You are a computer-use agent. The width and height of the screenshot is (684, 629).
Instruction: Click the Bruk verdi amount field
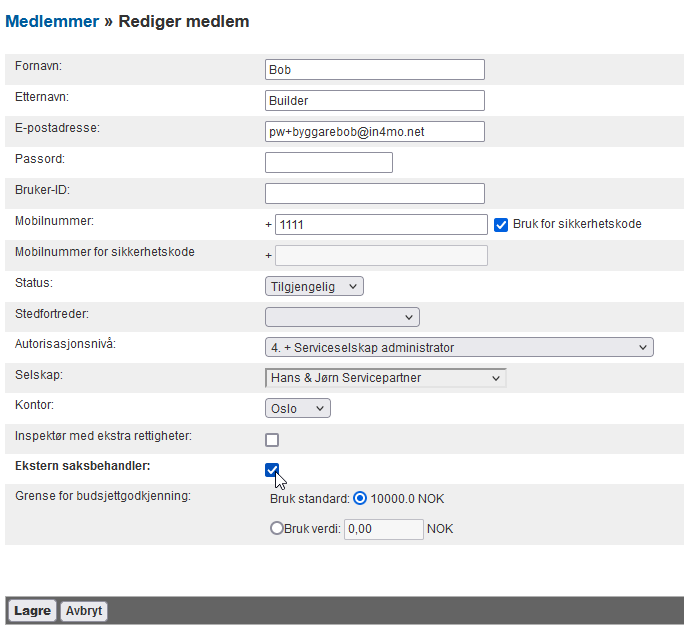[383, 529]
